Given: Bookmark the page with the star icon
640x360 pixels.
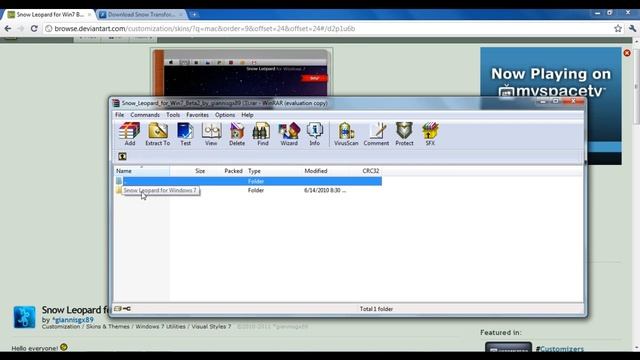Looking at the screenshot, I should pyautogui.click(x=618, y=29).
